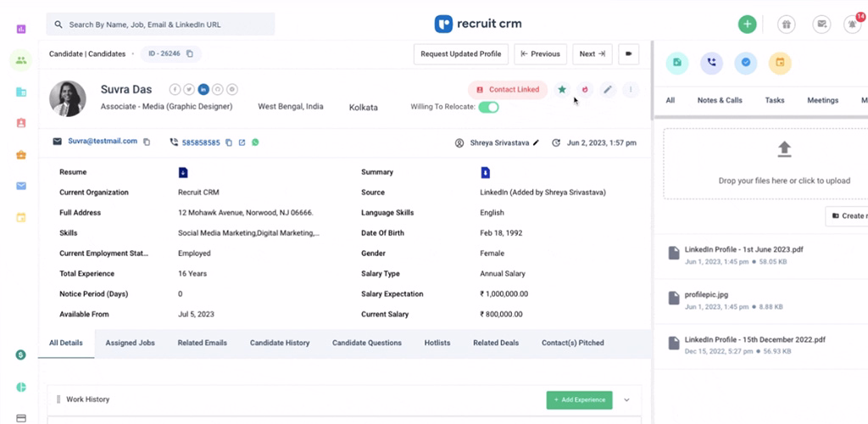Focus the search by name field
Image resolution: width=868 pixels, height=424 pixels.
(160, 25)
